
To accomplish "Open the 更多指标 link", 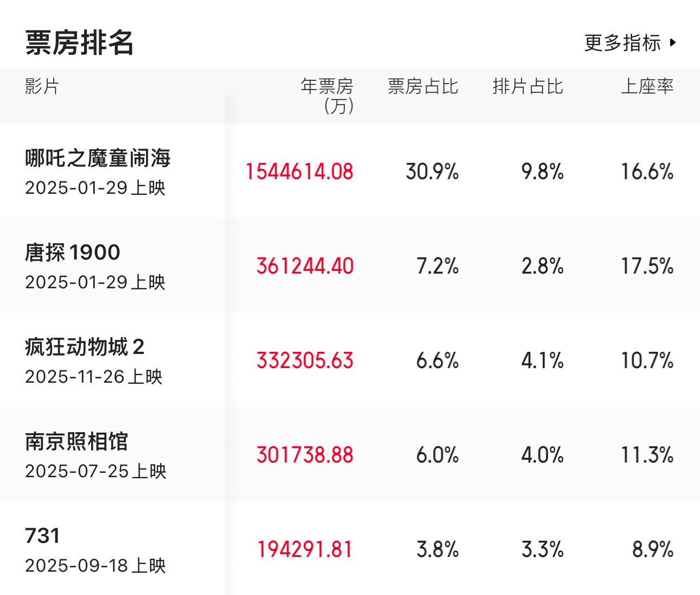I will [x=623, y=42].
